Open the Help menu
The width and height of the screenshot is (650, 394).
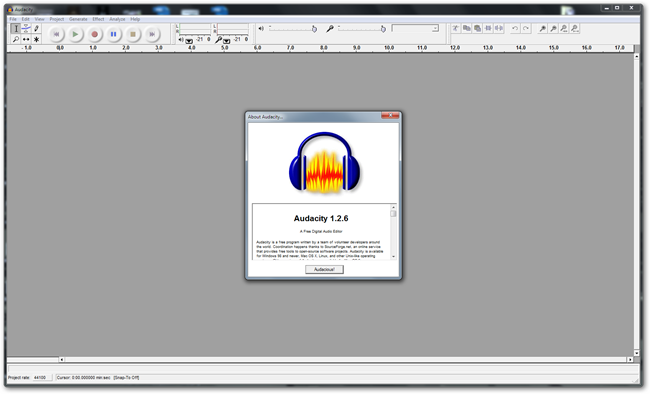point(135,19)
